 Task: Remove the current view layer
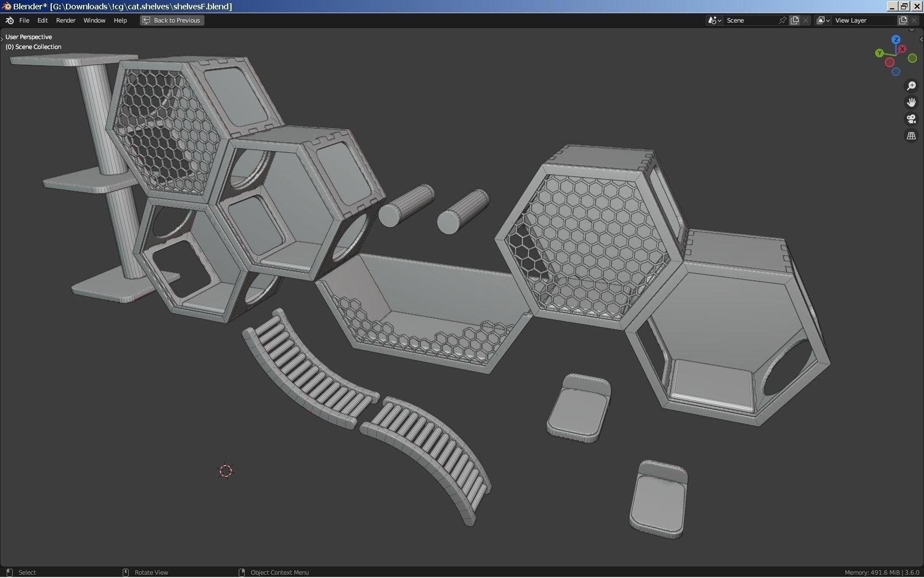point(914,20)
